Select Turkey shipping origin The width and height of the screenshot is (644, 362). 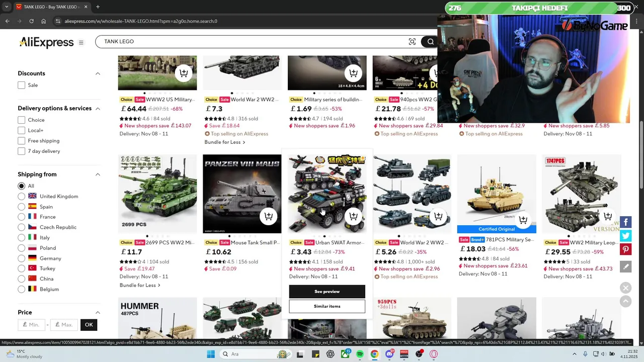21,268
